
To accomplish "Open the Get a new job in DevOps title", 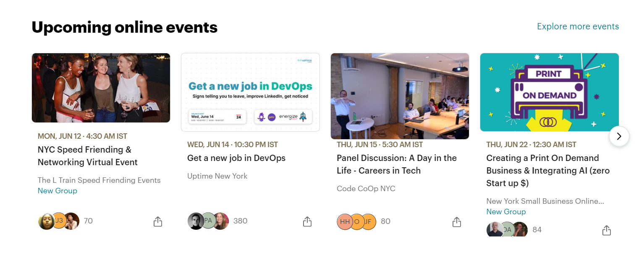I will (x=236, y=158).
